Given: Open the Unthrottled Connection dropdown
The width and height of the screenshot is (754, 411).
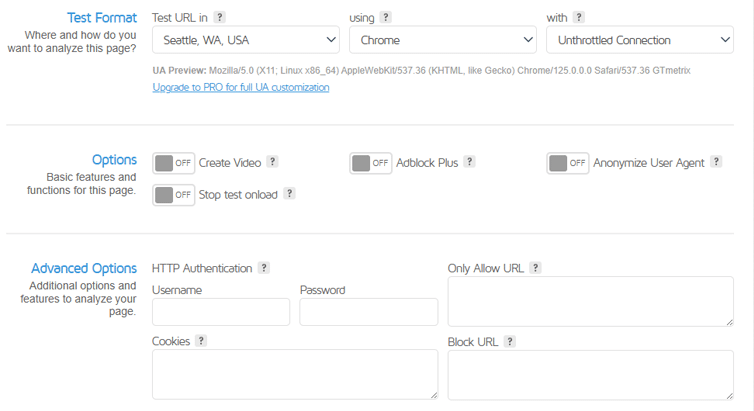Looking at the screenshot, I should pyautogui.click(x=639, y=40).
